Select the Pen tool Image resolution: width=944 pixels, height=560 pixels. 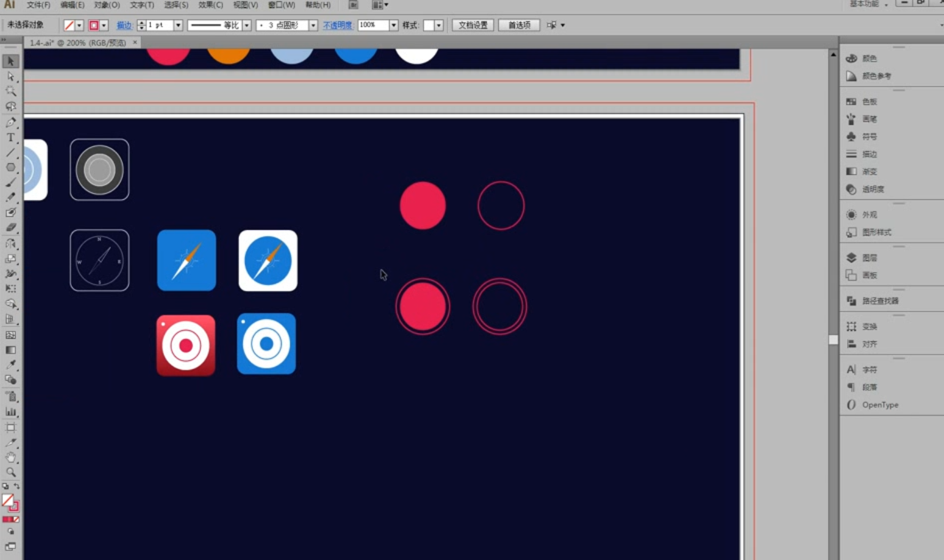pyautogui.click(x=10, y=122)
